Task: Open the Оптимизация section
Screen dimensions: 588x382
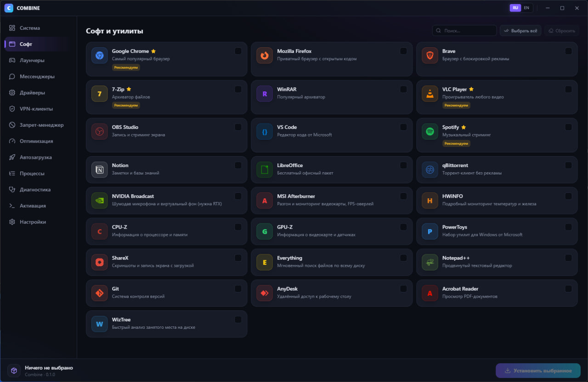Action: (x=38, y=141)
